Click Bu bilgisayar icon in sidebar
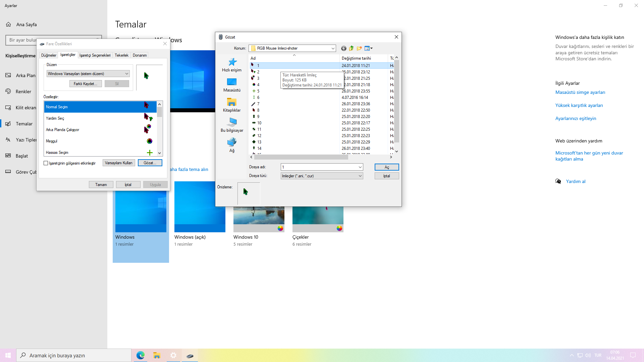The image size is (644, 362). [232, 122]
